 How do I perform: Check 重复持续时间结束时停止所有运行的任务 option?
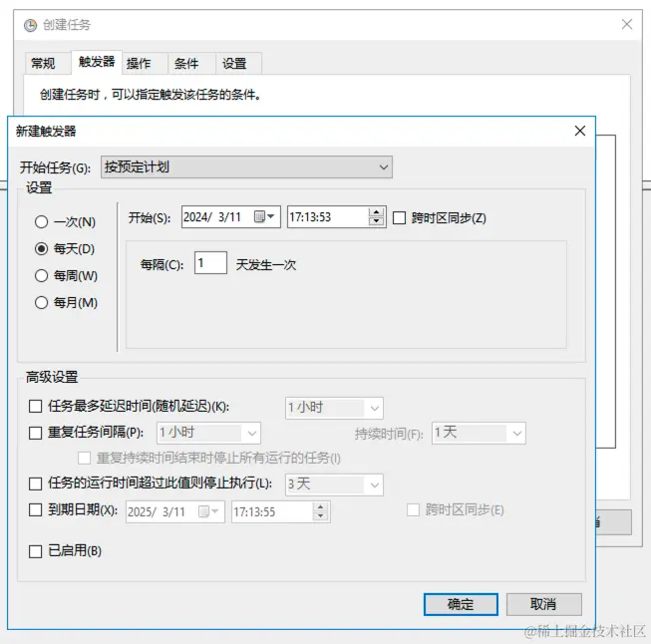coord(85,458)
